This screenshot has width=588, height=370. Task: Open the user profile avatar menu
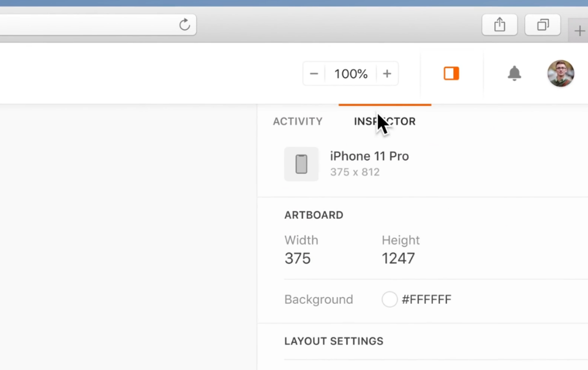click(560, 74)
